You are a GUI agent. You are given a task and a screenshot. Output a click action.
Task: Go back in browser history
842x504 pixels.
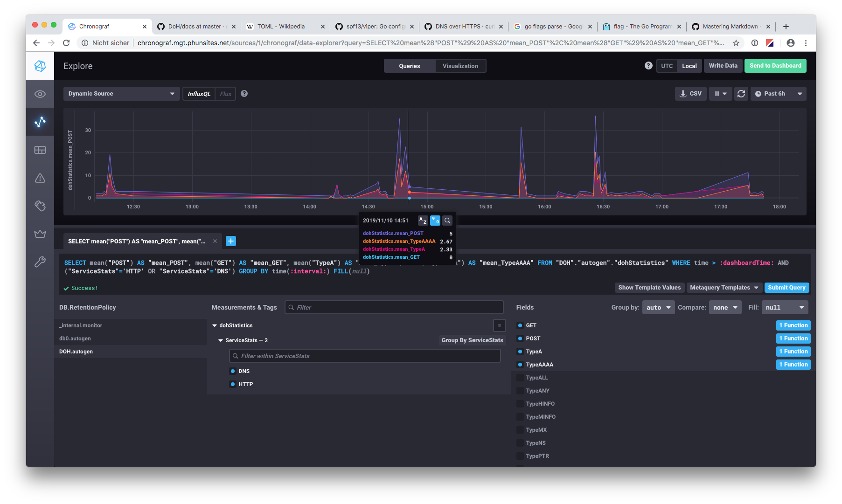pos(36,43)
